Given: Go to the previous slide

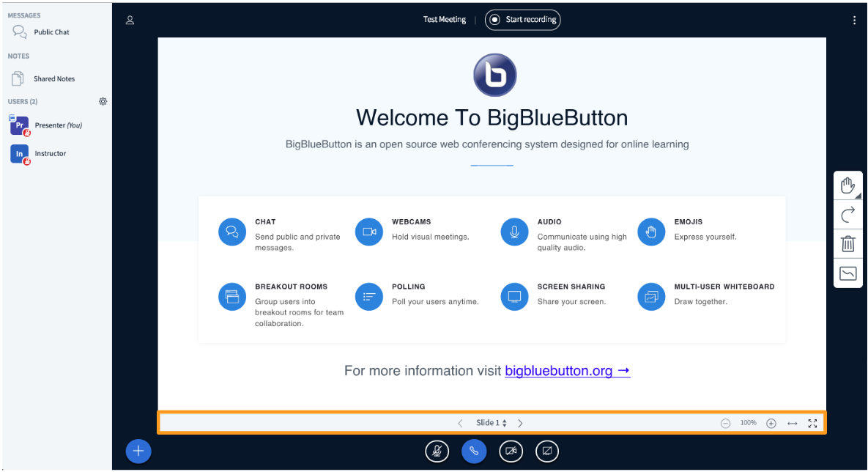Looking at the screenshot, I should (460, 423).
